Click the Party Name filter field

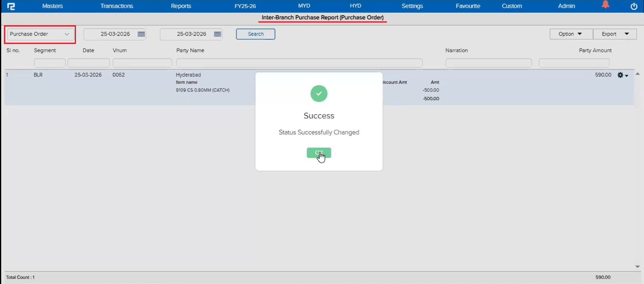(299, 63)
